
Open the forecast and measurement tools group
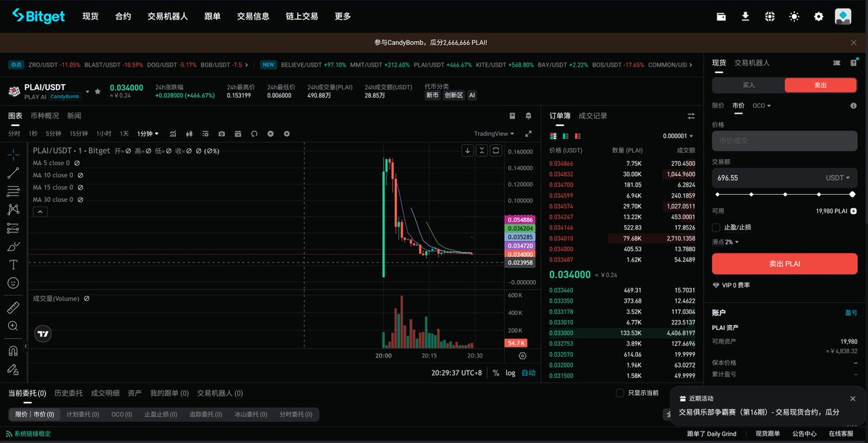coord(13,228)
